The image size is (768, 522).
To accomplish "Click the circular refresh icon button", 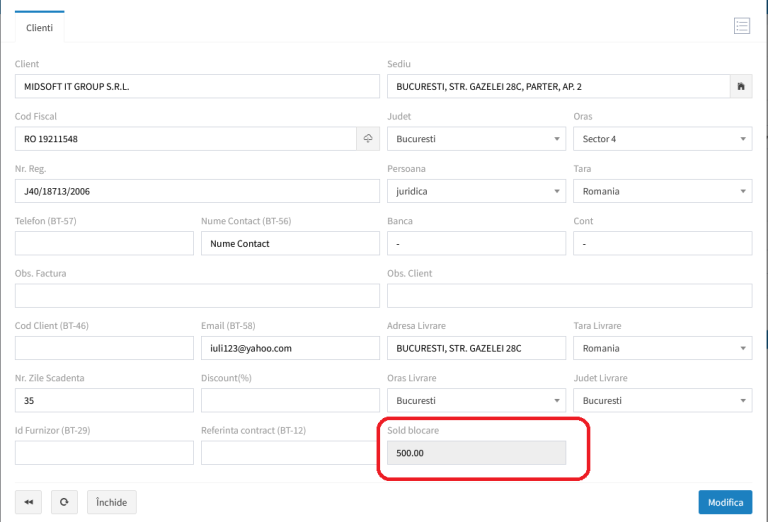I will (x=63, y=502).
